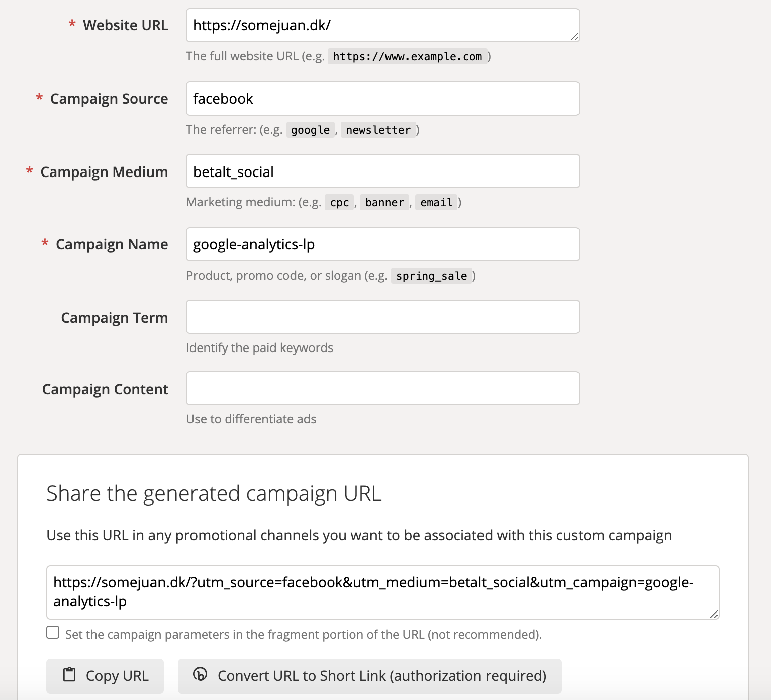Click the Campaign Source label
The width and height of the screenshot is (771, 700).
click(109, 99)
